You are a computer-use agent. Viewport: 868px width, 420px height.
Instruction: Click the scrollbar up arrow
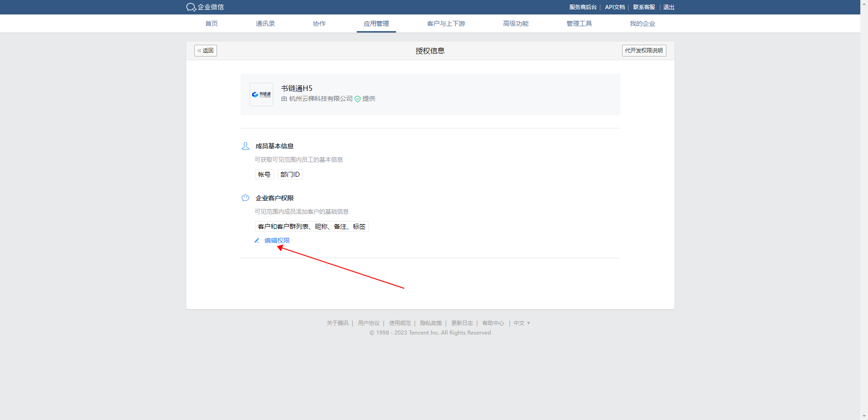click(x=864, y=3)
